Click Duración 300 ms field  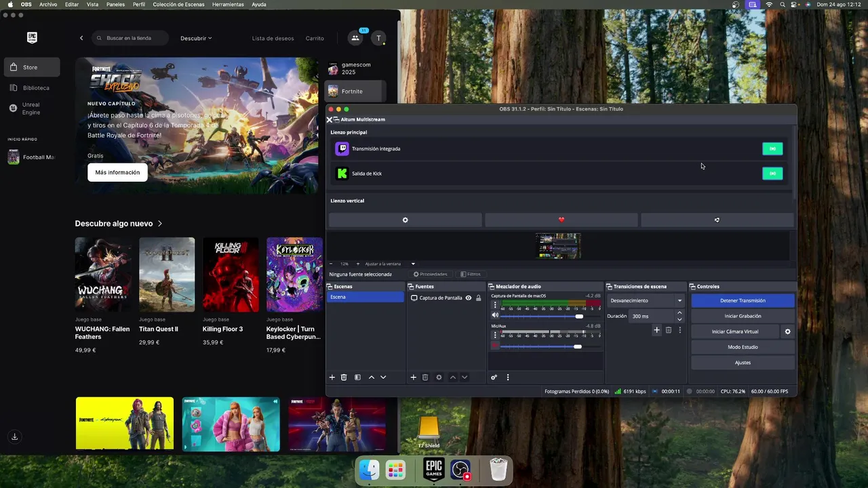652,316
